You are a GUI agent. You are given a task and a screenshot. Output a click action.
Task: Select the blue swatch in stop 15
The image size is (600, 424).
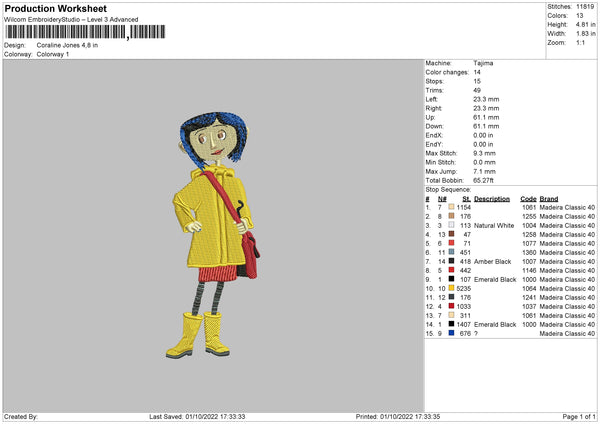[452, 333]
